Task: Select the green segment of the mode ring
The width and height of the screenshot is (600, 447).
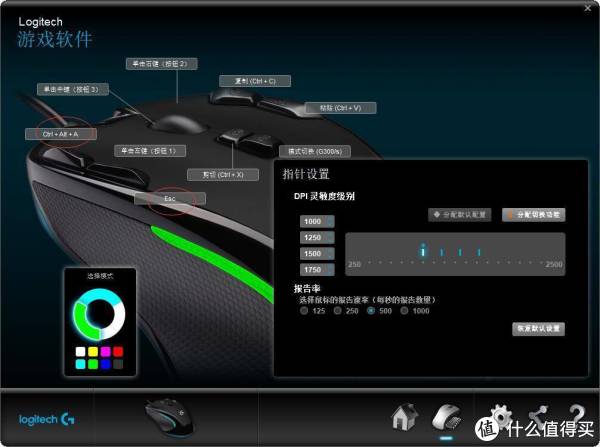Action: tap(82, 321)
